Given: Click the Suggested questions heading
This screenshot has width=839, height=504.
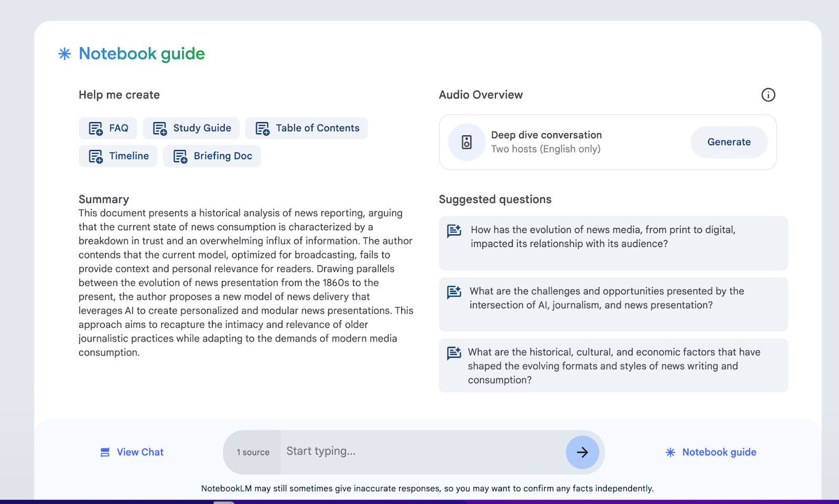Looking at the screenshot, I should (x=495, y=199).
